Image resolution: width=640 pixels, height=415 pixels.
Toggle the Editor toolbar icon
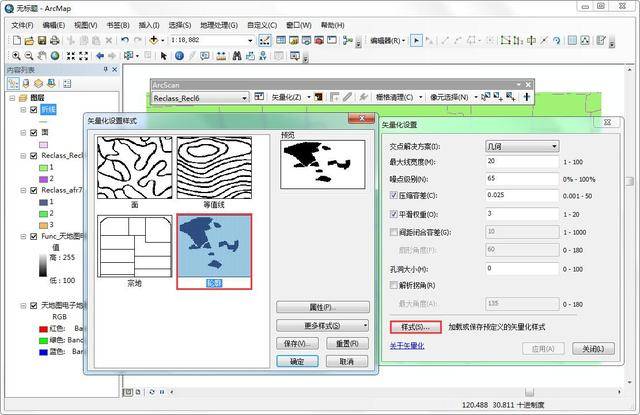point(264,40)
